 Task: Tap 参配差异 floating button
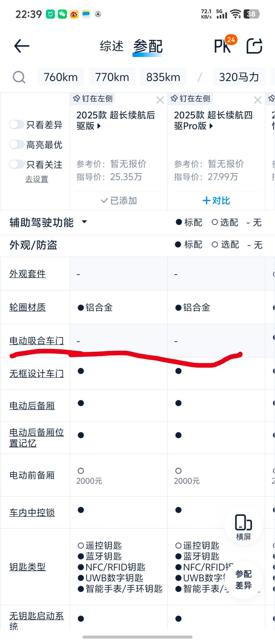[x=243, y=580]
